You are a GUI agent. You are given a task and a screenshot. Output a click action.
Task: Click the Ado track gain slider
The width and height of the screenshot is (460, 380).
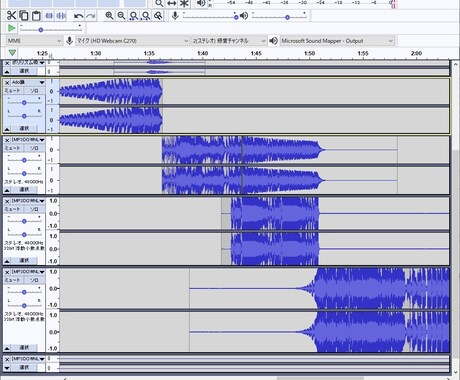click(x=24, y=103)
